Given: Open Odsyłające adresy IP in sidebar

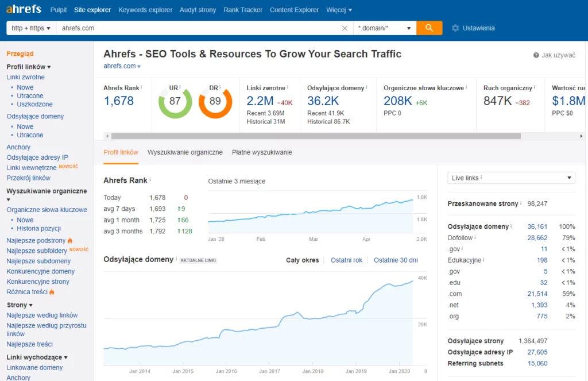Looking at the screenshot, I should (x=37, y=157).
